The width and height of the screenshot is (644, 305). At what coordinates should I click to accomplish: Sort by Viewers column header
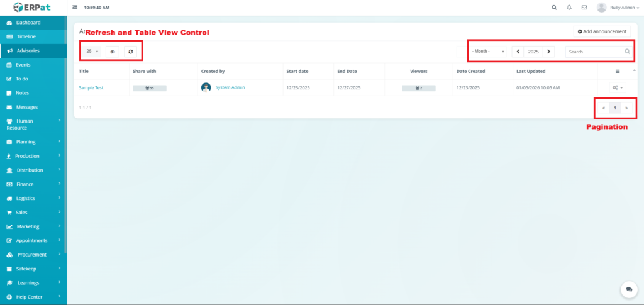tap(418, 71)
